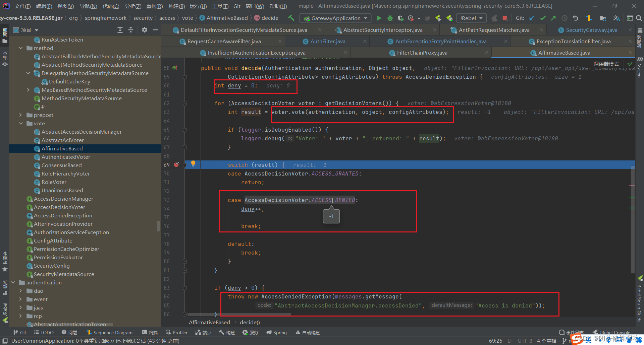The width and height of the screenshot is (644, 345).
Task: Toggle Reader Mode in the editor
Action: (606, 64)
